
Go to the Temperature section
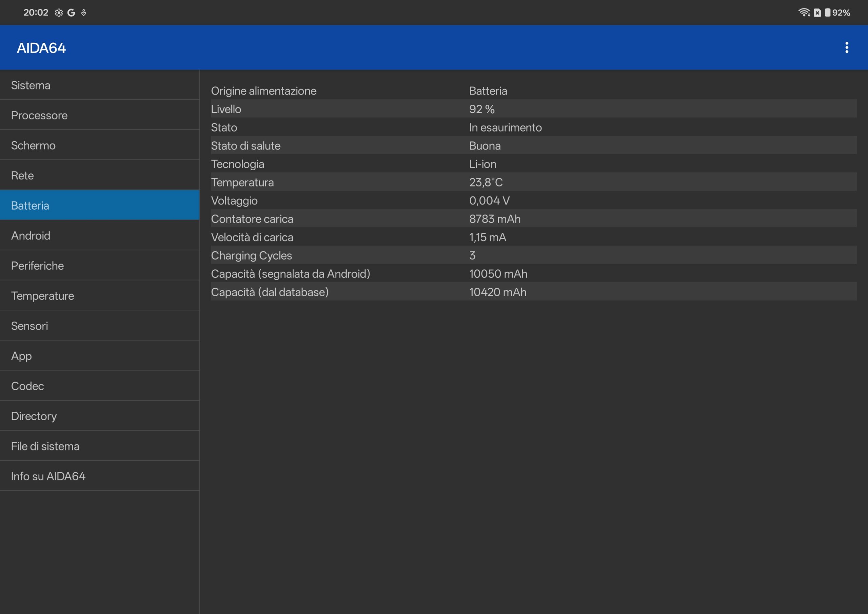[99, 295]
